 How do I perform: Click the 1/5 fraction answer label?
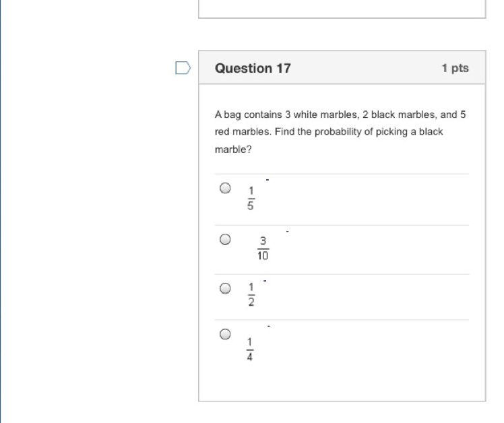coord(250,198)
